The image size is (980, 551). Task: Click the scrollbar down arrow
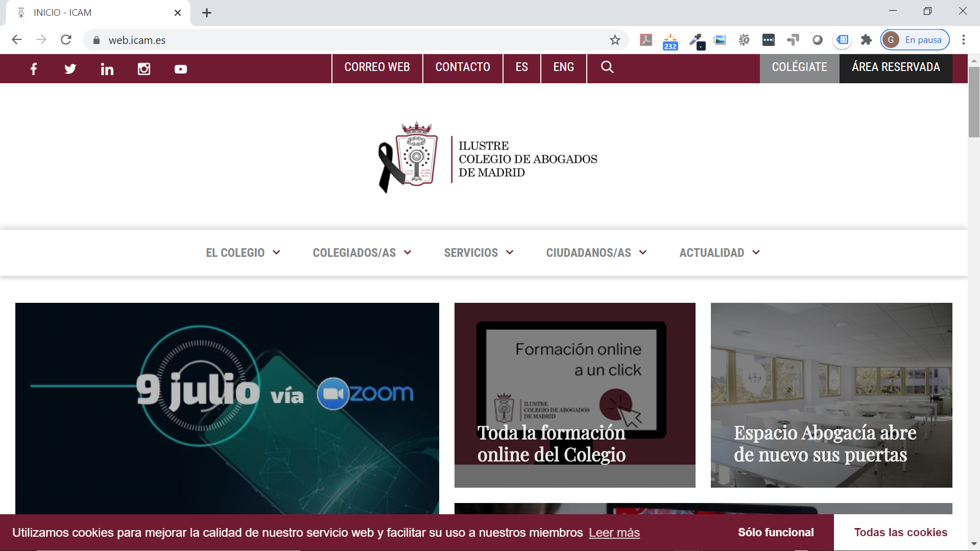click(974, 544)
